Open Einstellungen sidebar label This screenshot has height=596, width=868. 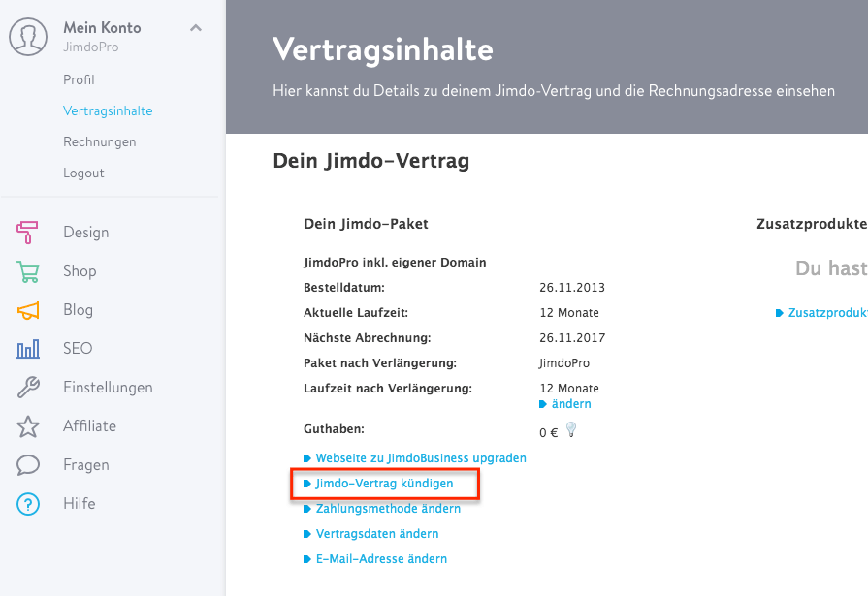(108, 388)
